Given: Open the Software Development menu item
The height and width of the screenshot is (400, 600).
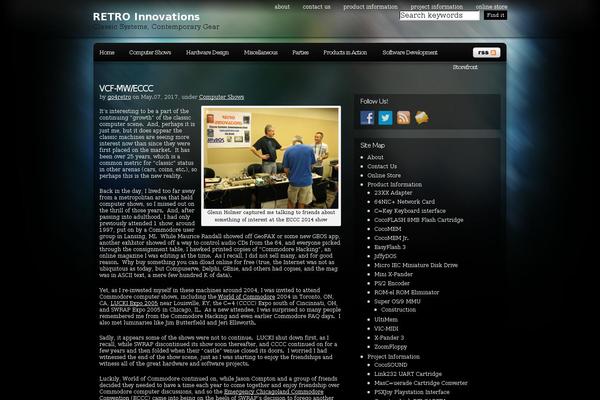Looking at the screenshot, I should pos(410,52).
